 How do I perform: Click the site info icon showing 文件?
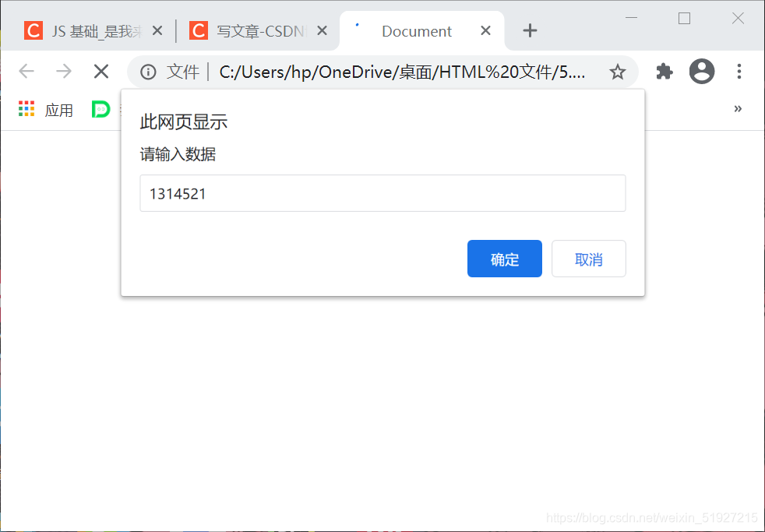tap(148, 71)
